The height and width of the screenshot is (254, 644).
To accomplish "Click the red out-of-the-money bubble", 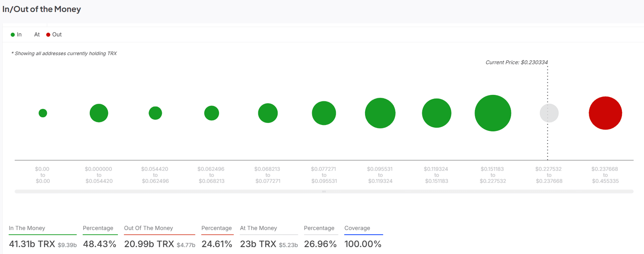I will click(605, 113).
